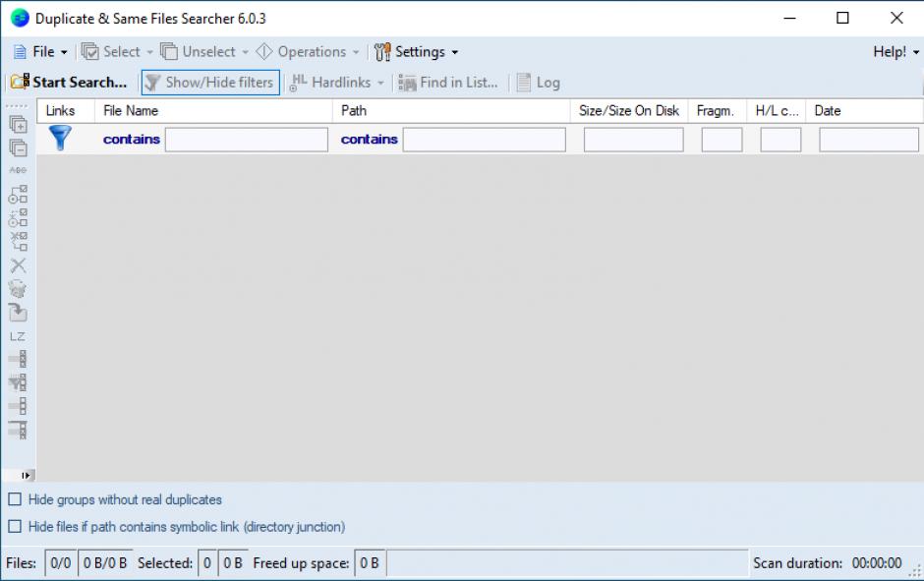Enable Hide groups without real duplicates
This screenshot has width=924, height=581.
pyautogui.click(x=15, y=499)
